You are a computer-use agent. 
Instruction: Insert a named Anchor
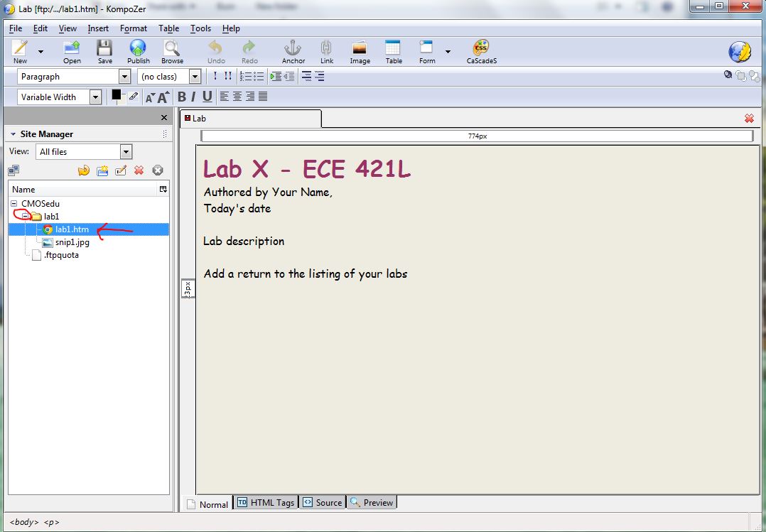293,52
